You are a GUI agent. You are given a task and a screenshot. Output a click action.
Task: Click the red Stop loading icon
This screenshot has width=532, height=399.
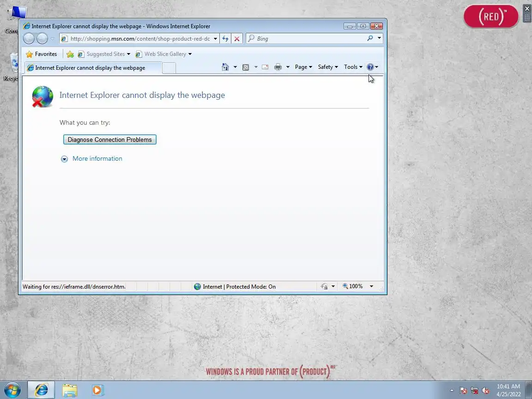point(237,39)
